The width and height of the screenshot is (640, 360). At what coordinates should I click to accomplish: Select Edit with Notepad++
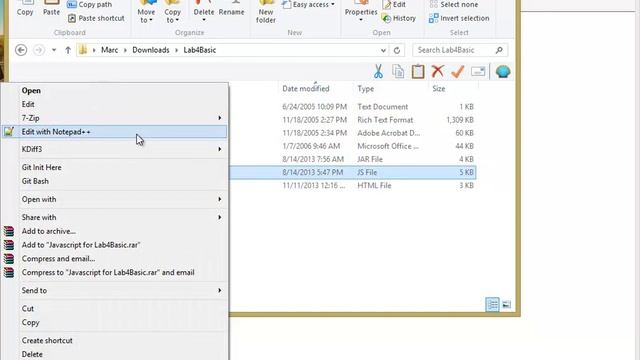pos(114,132)
